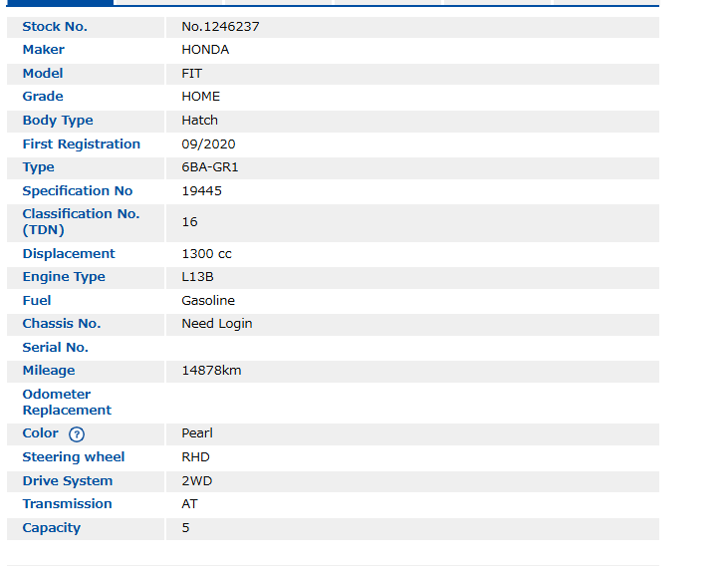Viewport: 728px width, 566px height.
Task: Click the 'Need Login' chassis number text
Action: pos(216,324)
